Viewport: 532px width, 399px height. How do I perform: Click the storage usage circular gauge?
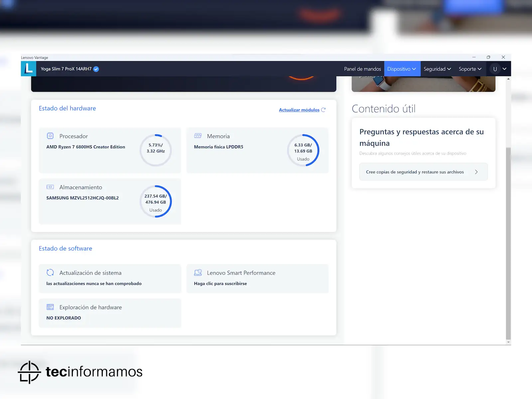(156, 201)
